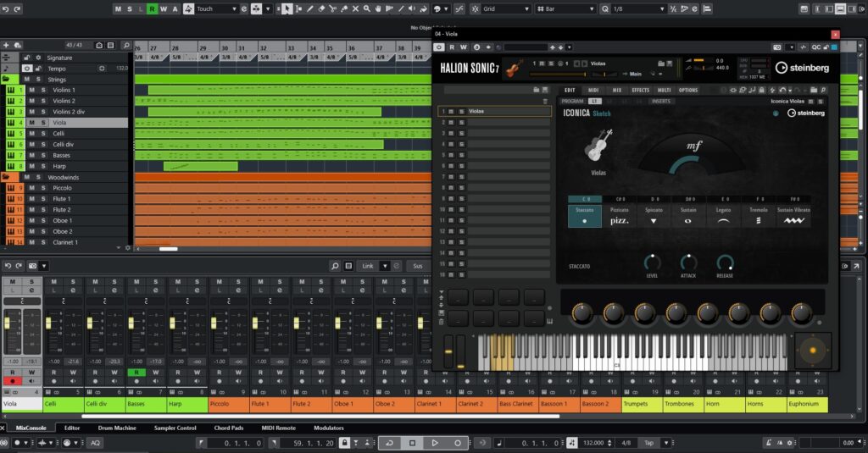
Task: Open the track list search magnifier
Action: [x=125, y=45]
